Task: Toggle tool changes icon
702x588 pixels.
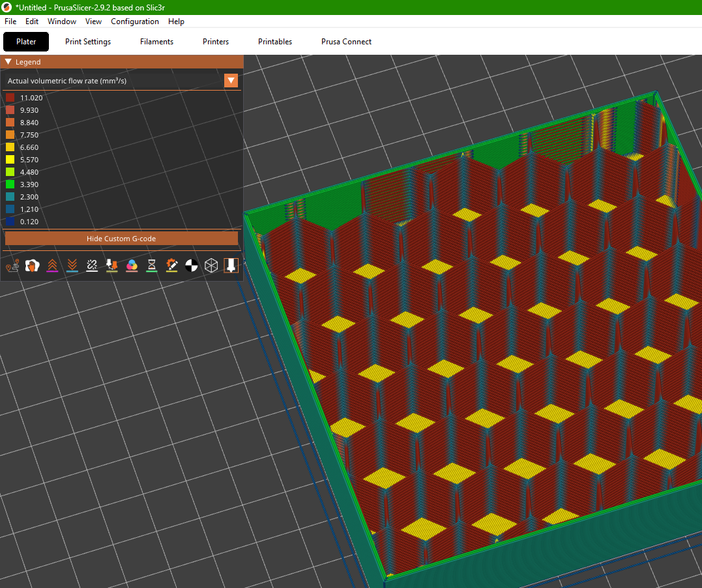Action: 112,265
